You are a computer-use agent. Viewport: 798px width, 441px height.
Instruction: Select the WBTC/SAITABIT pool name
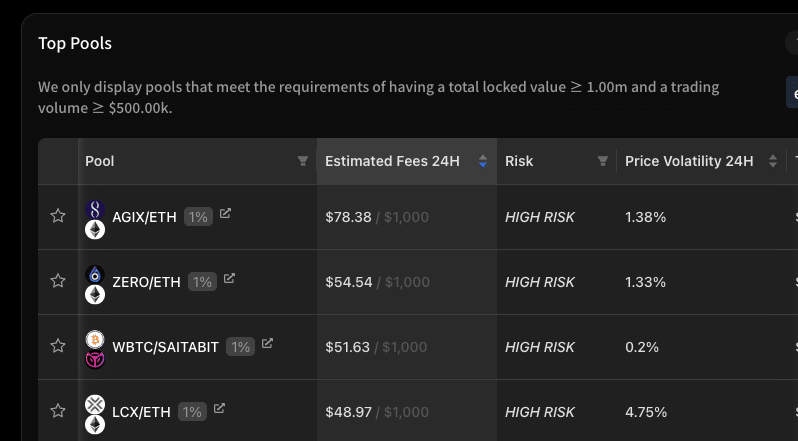165,347
